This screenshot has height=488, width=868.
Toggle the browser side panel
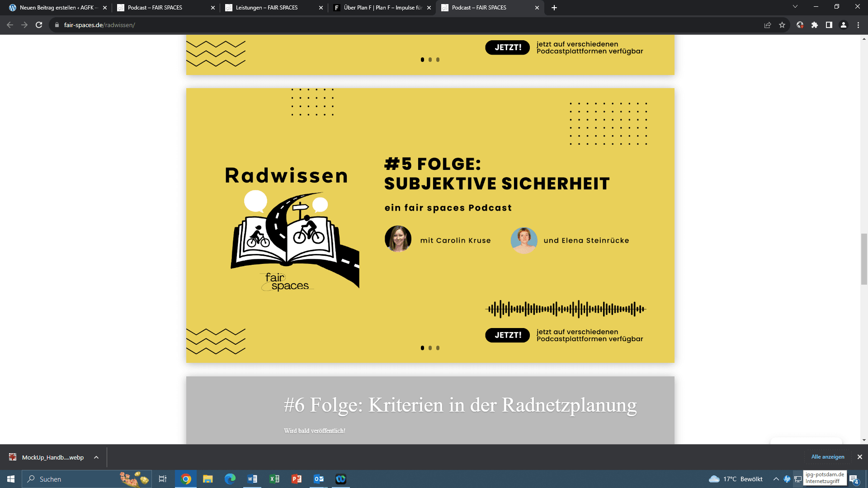pyautogui.click(x=829, y=25)
